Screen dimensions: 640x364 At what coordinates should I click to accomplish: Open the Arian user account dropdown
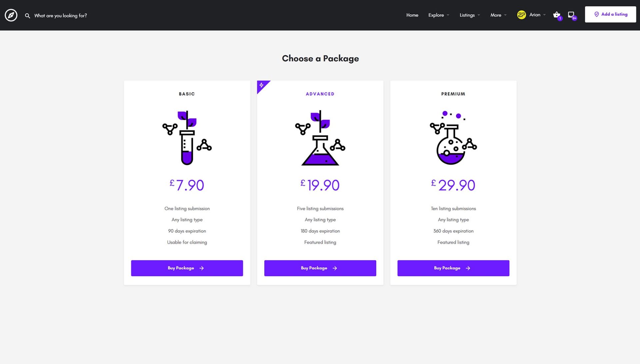tap(537, 15)
